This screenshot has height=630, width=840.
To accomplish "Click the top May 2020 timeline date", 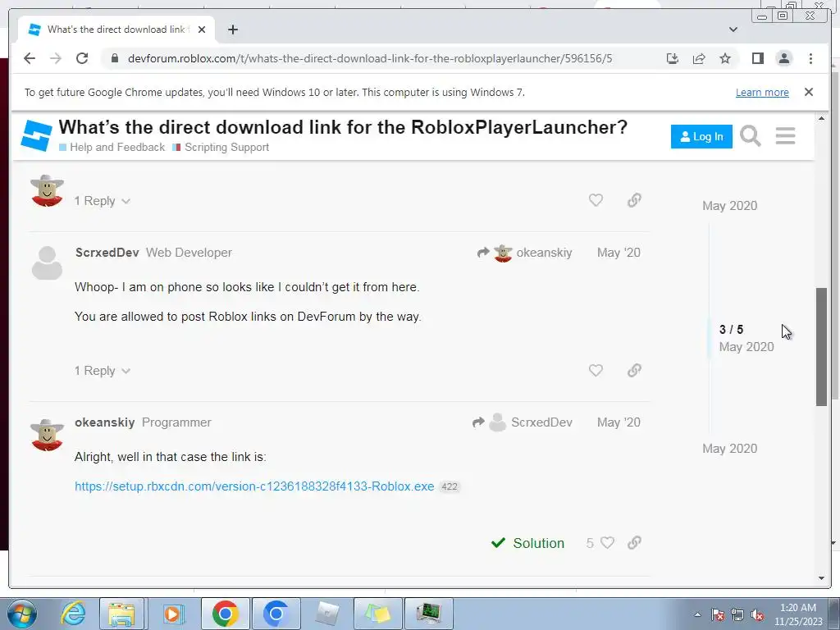I will point(729,206).
